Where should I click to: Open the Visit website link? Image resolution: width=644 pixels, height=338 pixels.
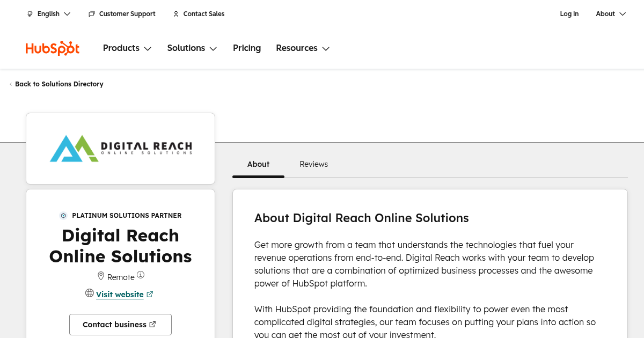[120, 294]
